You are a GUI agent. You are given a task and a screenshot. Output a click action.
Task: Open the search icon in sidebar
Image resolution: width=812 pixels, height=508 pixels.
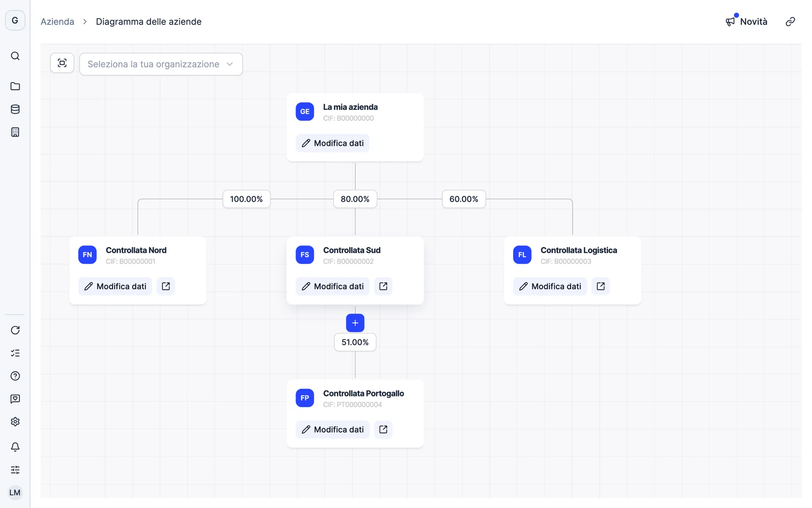coord(15,56)
